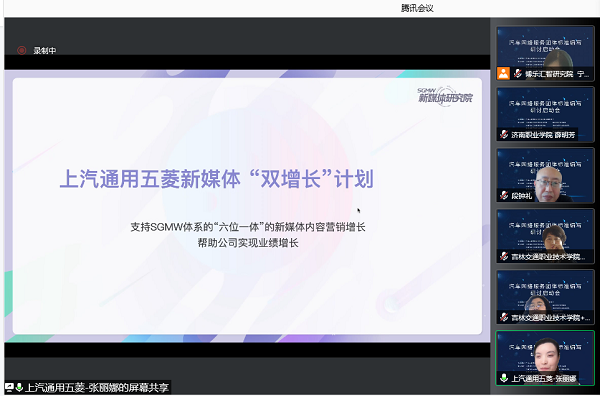
Task: Select the 博乐汇智研究院 participant thumbnail
Action: (x=545, y=53)
